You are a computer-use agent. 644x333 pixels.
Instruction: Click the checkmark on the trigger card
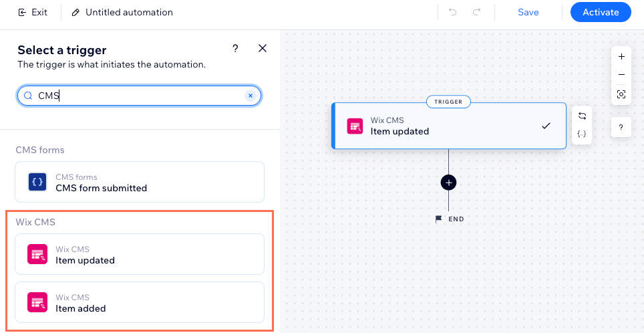tap(546, 126)
